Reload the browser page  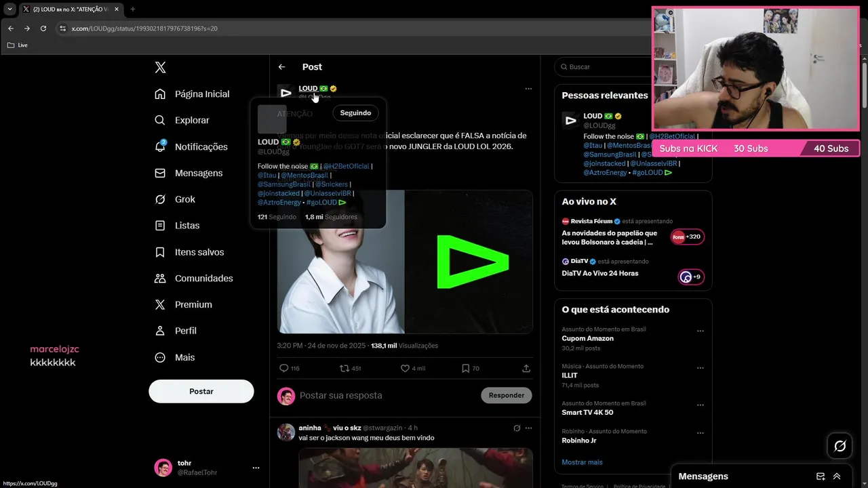point(43,28)
